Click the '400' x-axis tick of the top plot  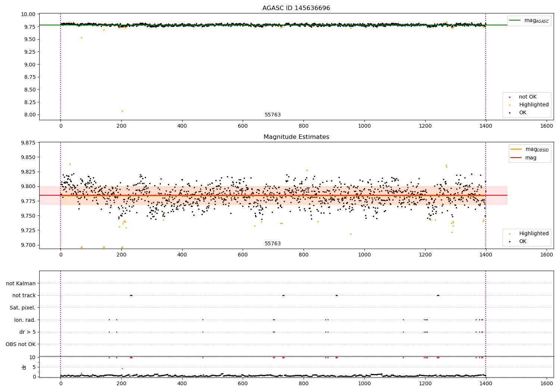[x=182, y=126]
